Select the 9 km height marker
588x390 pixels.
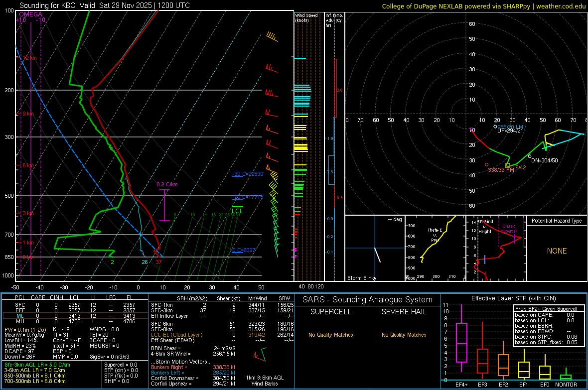(x=28, y=114)
